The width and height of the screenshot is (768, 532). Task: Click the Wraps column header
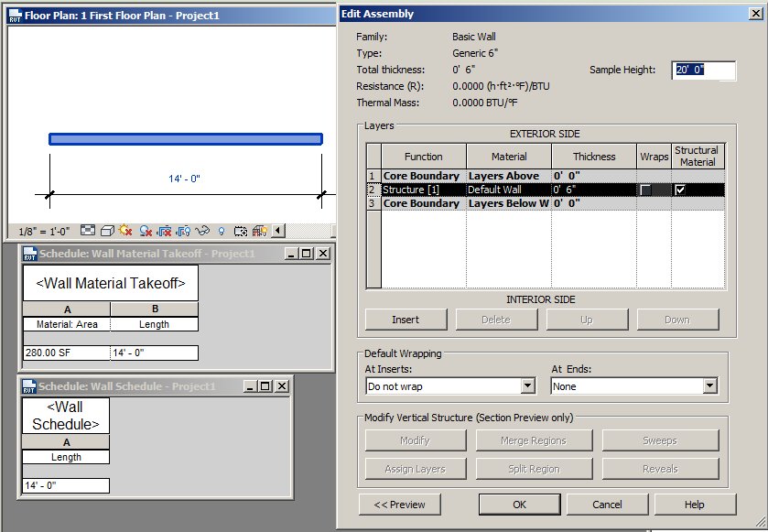tap(654, 157)
